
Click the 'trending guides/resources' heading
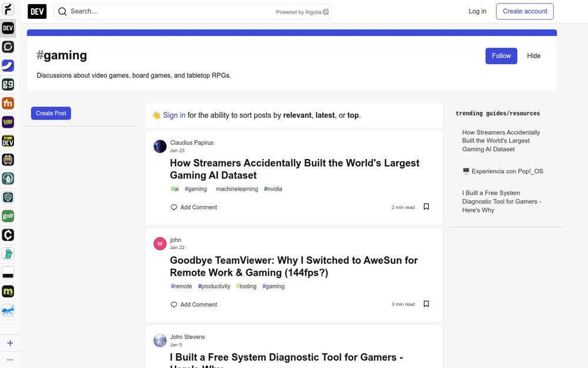(x=497, y=114)
